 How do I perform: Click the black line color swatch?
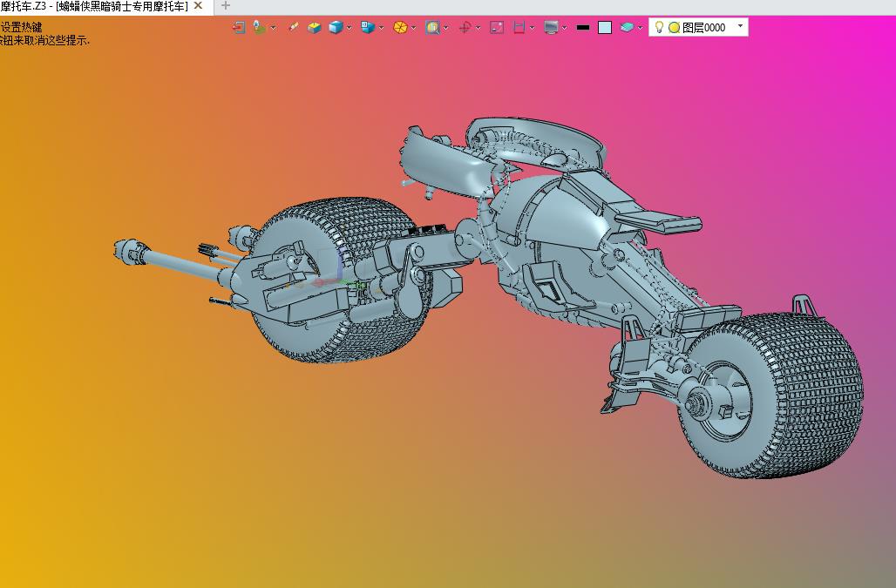coord(583,27)
